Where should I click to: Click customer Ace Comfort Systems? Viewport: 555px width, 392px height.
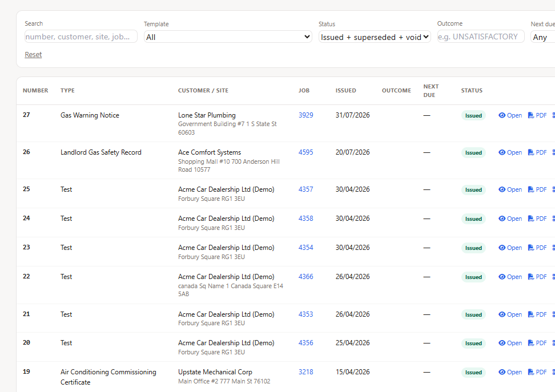[x=210, y=152]
